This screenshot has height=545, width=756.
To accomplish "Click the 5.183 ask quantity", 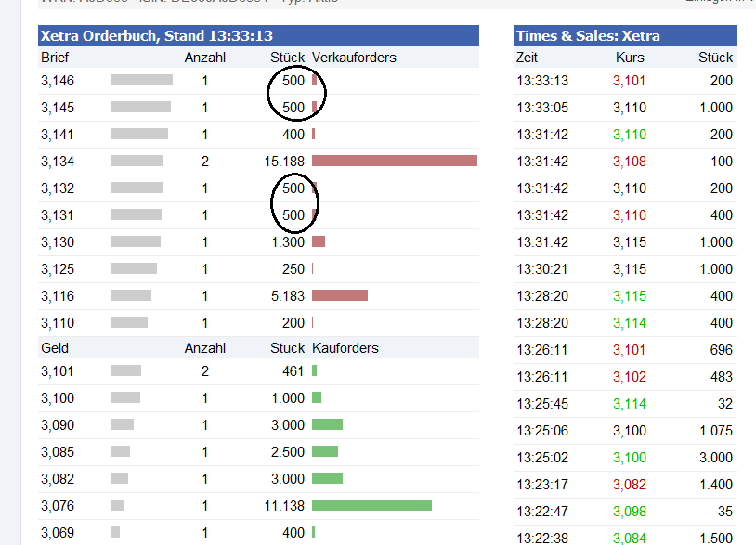I will click(284, 296).
